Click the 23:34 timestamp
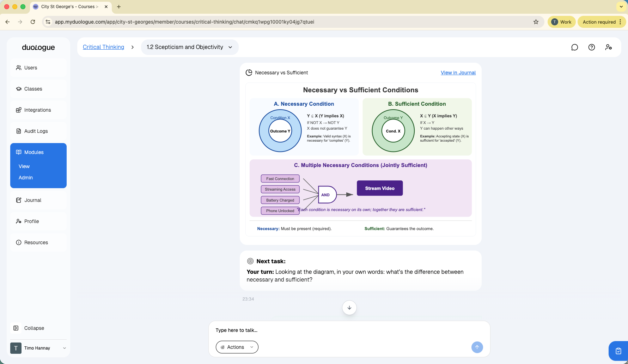628x364 pixels. pyautogui.click(x=248, y=299)
